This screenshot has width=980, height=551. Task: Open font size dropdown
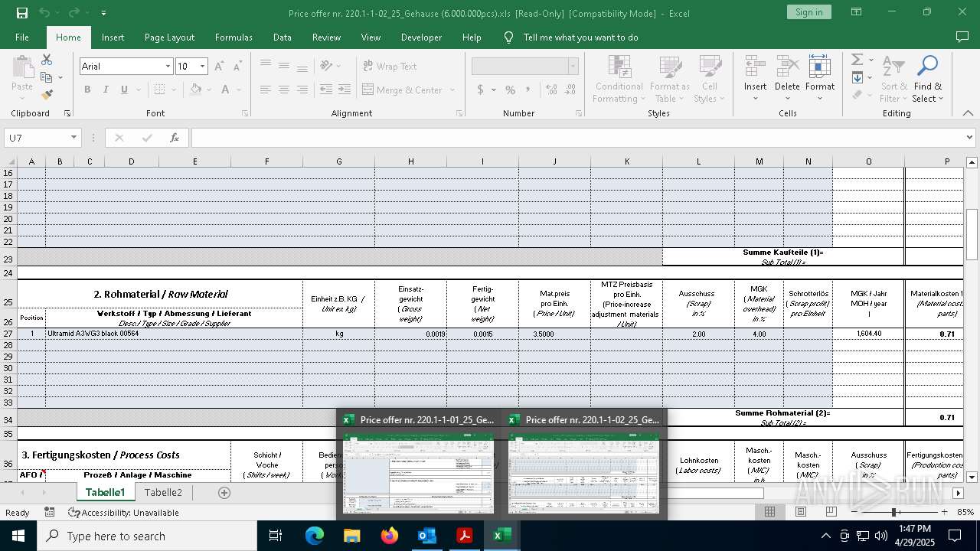coord(202,67)
